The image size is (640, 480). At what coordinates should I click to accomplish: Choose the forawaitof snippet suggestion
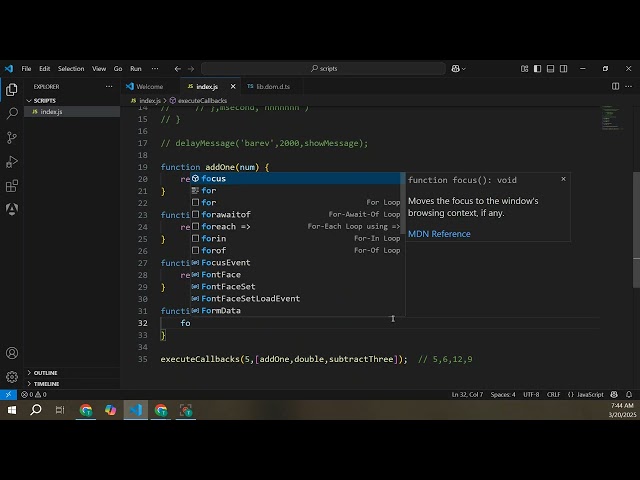(x=296, y=214)
